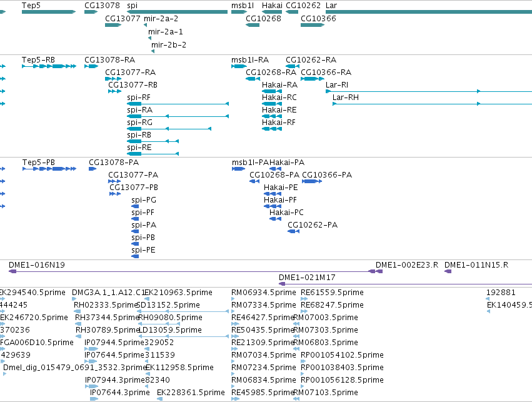532x402 pixels.
Task: Click the CG13077-PB protein feature
Action: click(115, 194)
